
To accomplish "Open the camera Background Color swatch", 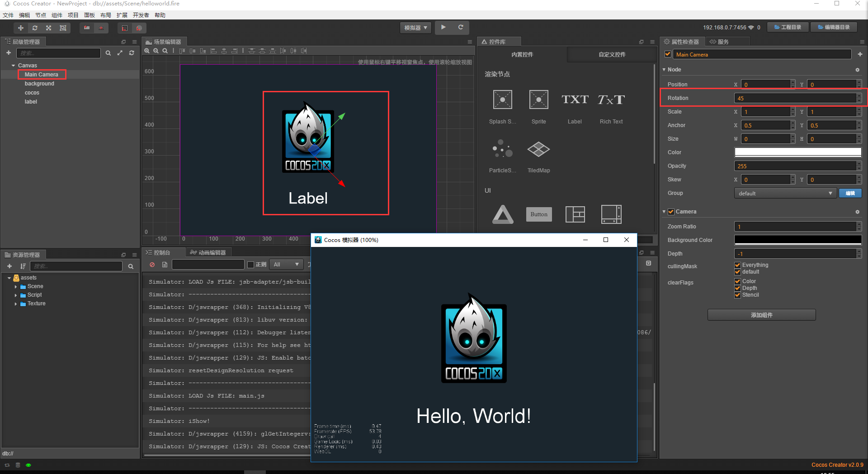I will tap(798, 240).
